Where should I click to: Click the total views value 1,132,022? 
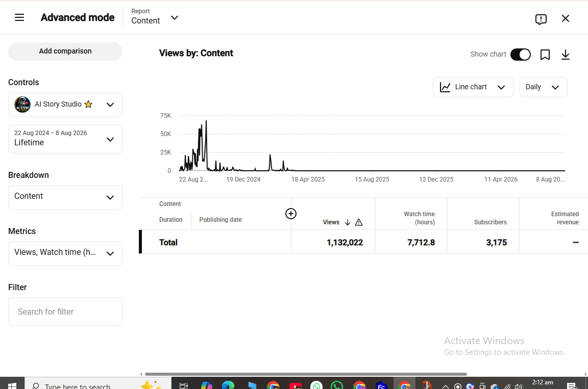[x=345, y=243]
